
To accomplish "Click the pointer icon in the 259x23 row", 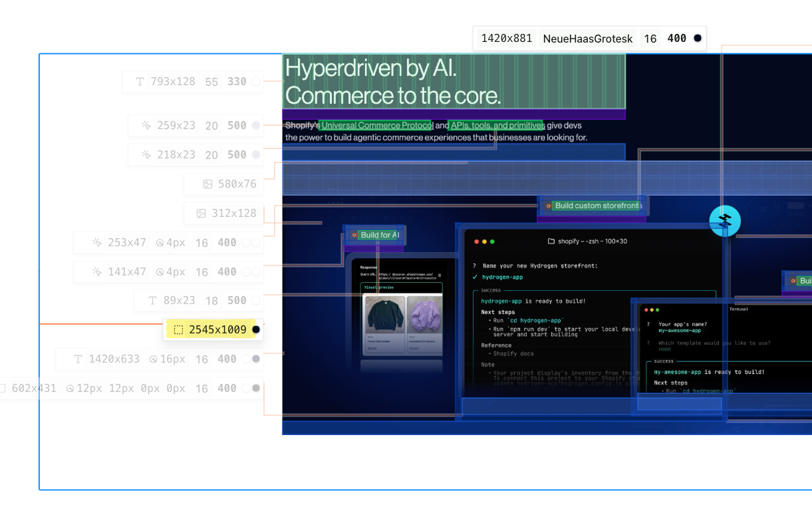I will point(146,125).
